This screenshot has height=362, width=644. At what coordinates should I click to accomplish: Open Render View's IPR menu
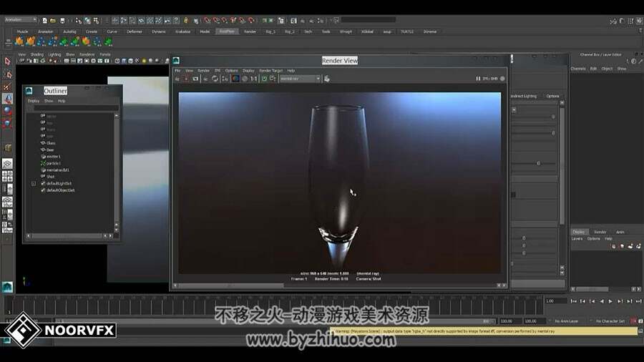tap(218, 71)
